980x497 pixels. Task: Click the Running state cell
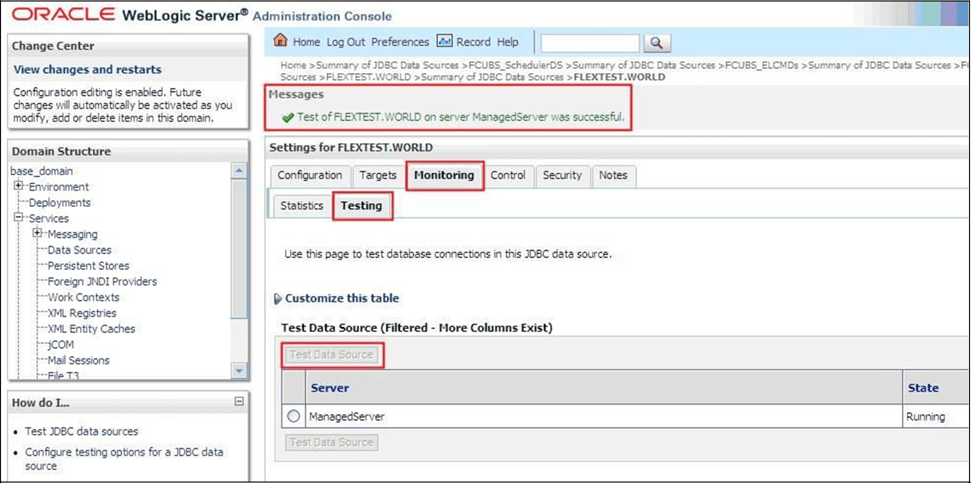click(926, 417)
